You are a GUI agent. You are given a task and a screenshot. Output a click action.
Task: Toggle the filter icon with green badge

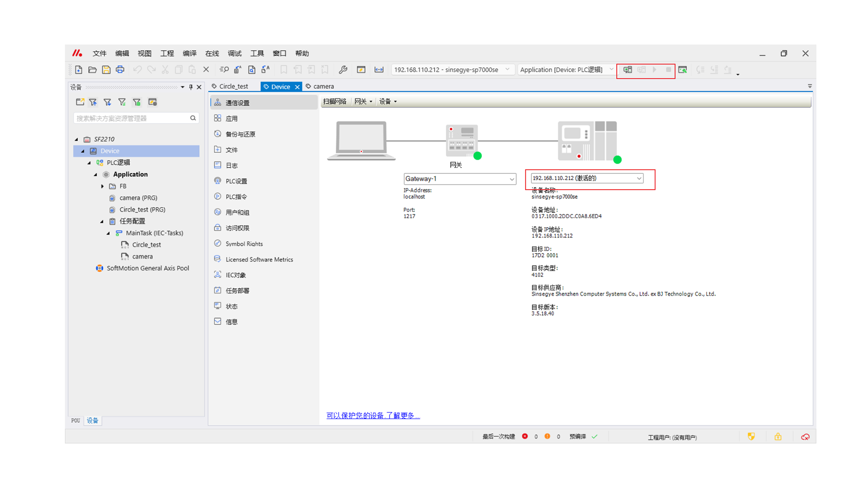tap(137, 102)
